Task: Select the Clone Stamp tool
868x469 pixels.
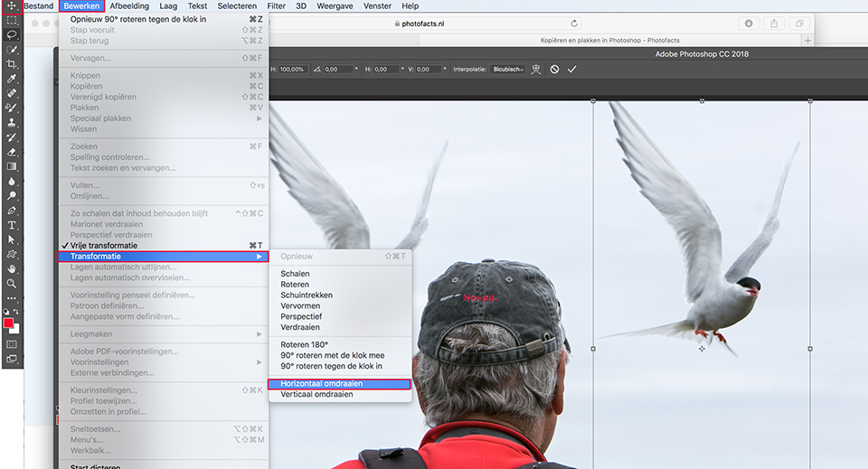Action: (12, 122)
